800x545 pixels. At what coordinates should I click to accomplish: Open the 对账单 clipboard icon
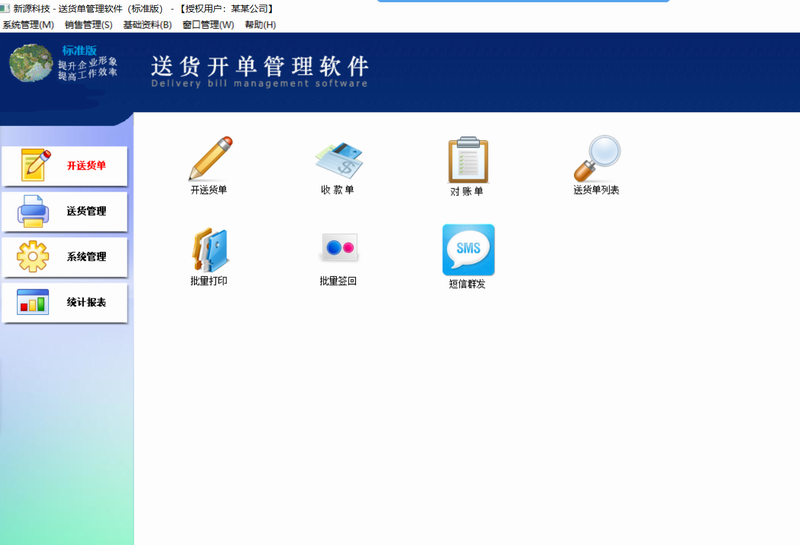467,160
